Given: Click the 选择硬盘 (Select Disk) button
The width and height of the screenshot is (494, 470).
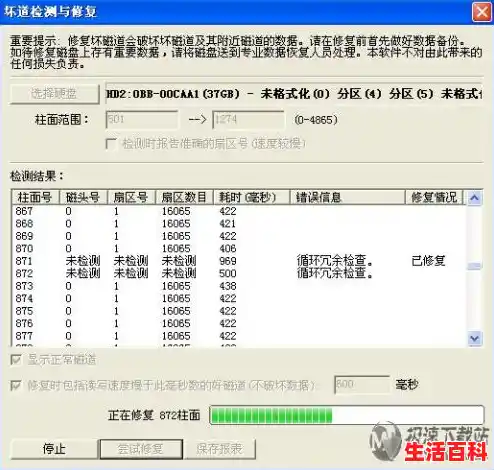Looking at the screenshot, I should (54, 94).
